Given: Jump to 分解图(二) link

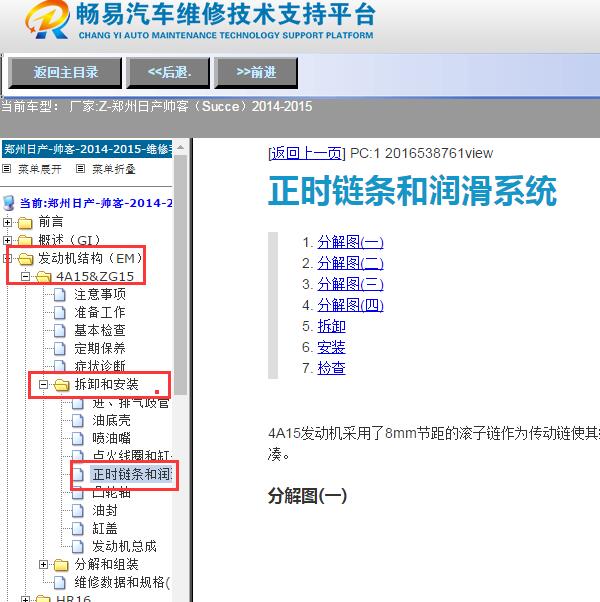Looking at the screenshot, I should coord(350,263).
